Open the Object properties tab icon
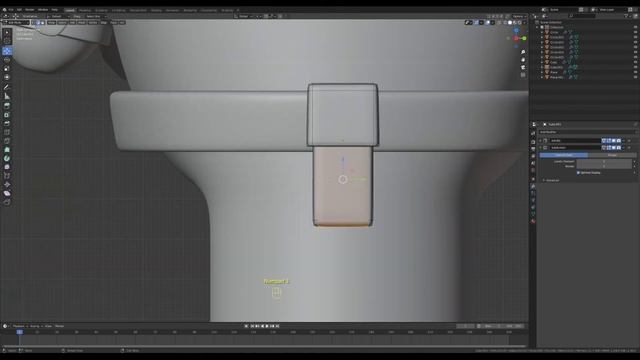640x360 pixels. coord(533,178)
